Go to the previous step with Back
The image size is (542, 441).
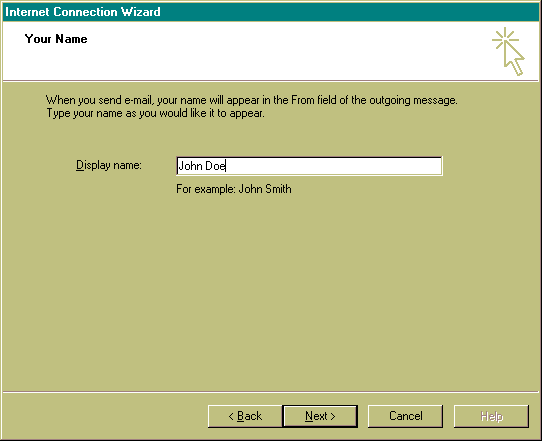245,416
